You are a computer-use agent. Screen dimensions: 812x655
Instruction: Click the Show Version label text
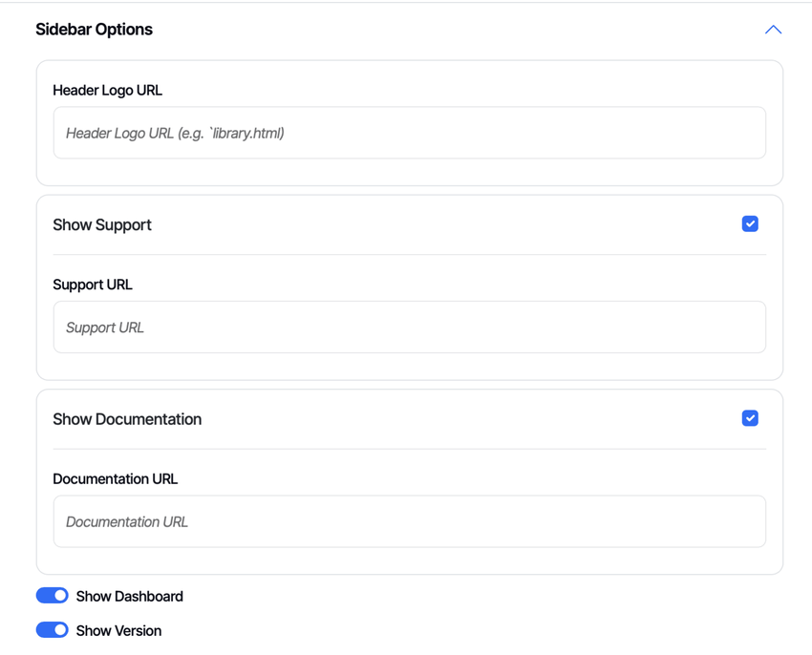[118, 631]
